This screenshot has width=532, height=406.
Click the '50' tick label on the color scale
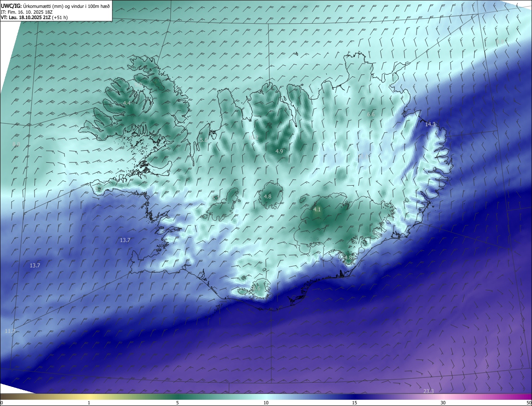coord(529,403)
